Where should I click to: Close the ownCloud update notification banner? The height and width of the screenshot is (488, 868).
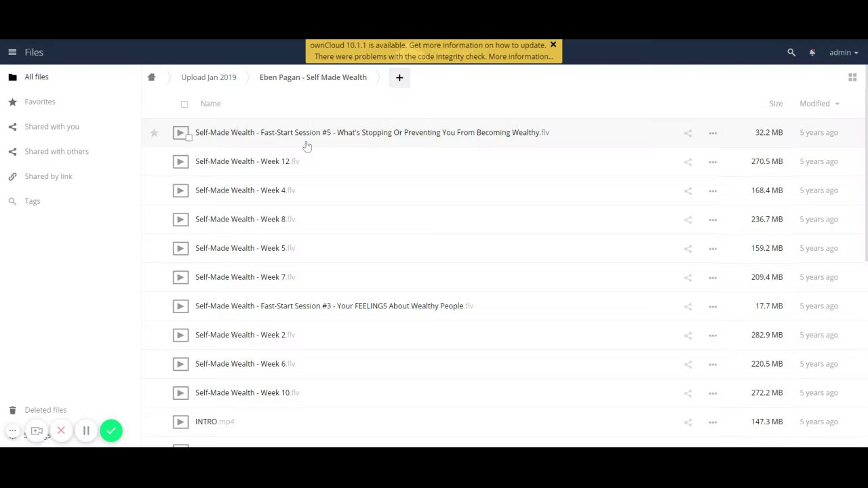tap(553, 45)
